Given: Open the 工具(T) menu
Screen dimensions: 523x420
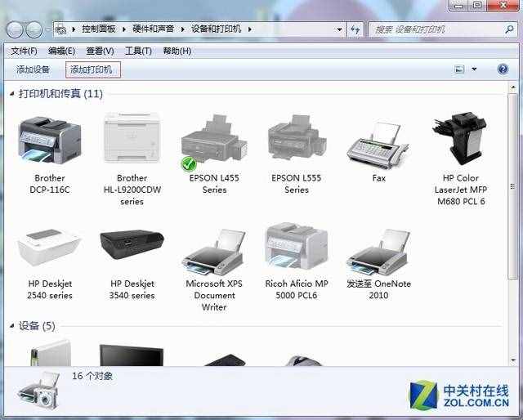Looking at the screenshot, I should click(x=138, y=51).
